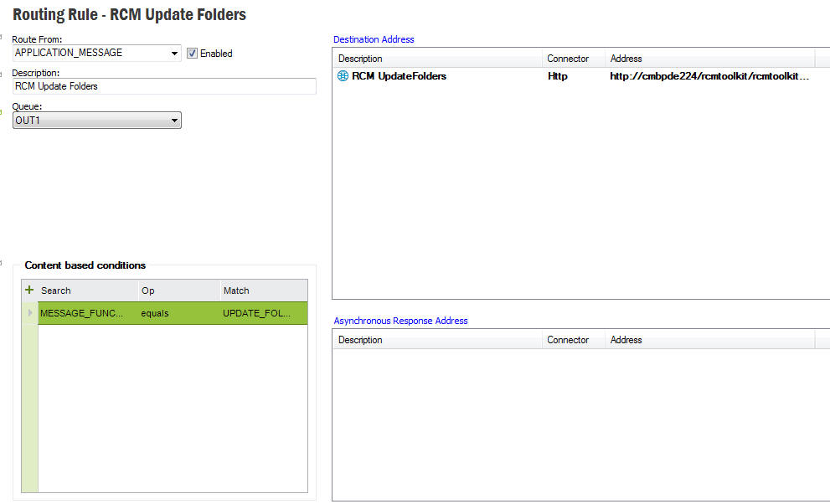The height and width of the screenshot is (504, 830).
Task: Click the row arrow indicator for MESSAGE_FUNC condition
Action: (31, 313)
